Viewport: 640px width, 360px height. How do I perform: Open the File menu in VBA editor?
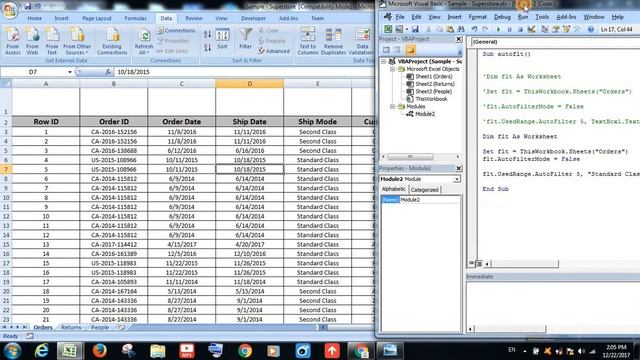(400, 17)
